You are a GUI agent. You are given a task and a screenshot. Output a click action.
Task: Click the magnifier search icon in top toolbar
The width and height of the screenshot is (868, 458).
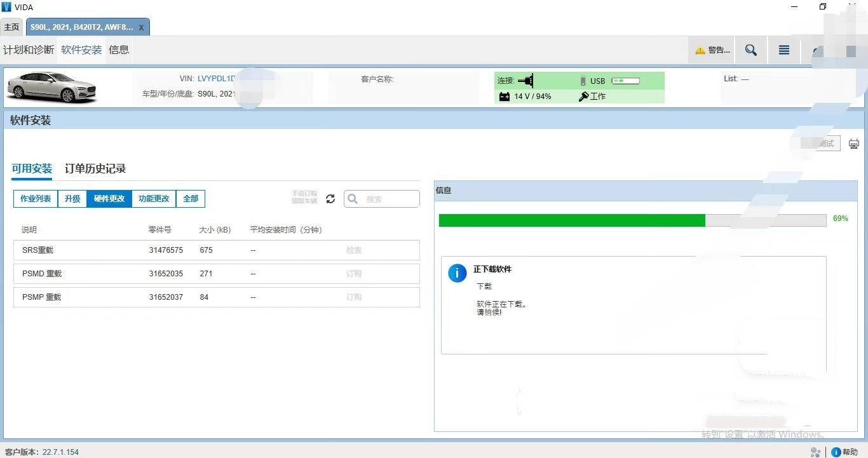click(751, 50)
